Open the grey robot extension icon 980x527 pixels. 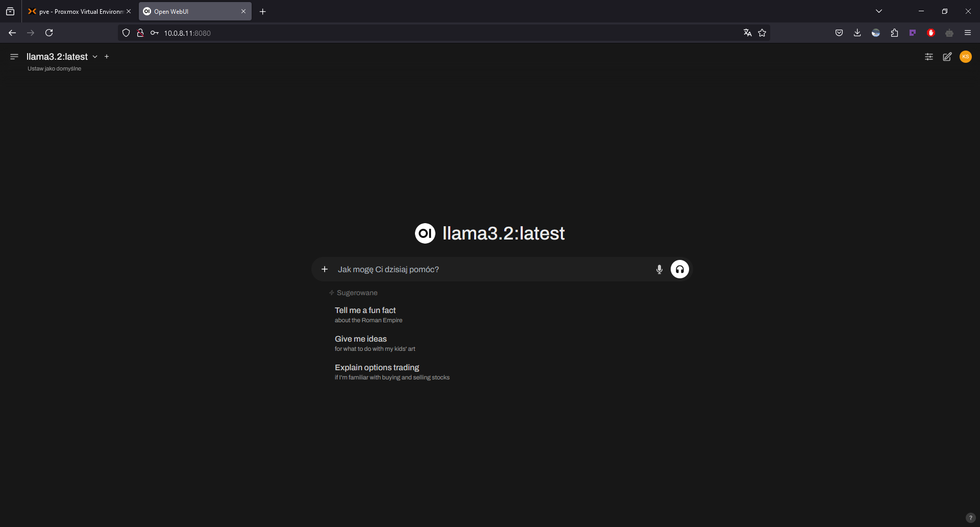[949, 33]
